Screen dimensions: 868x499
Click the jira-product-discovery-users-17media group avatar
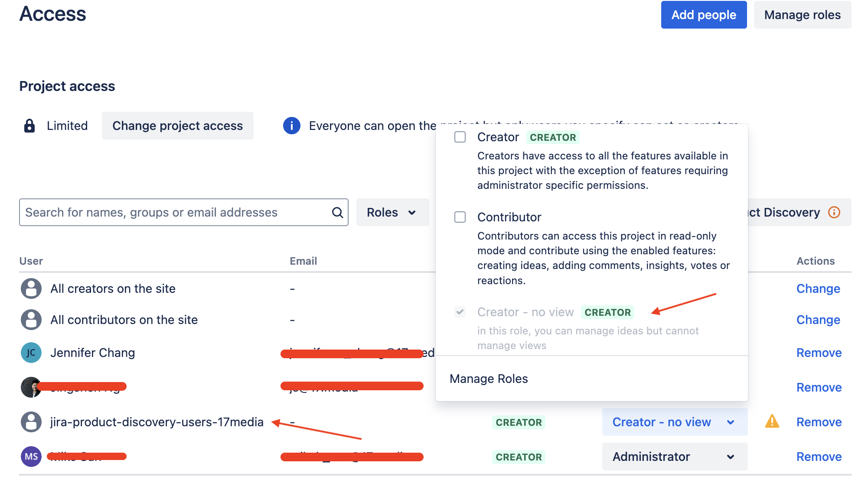tap(31, 422)
